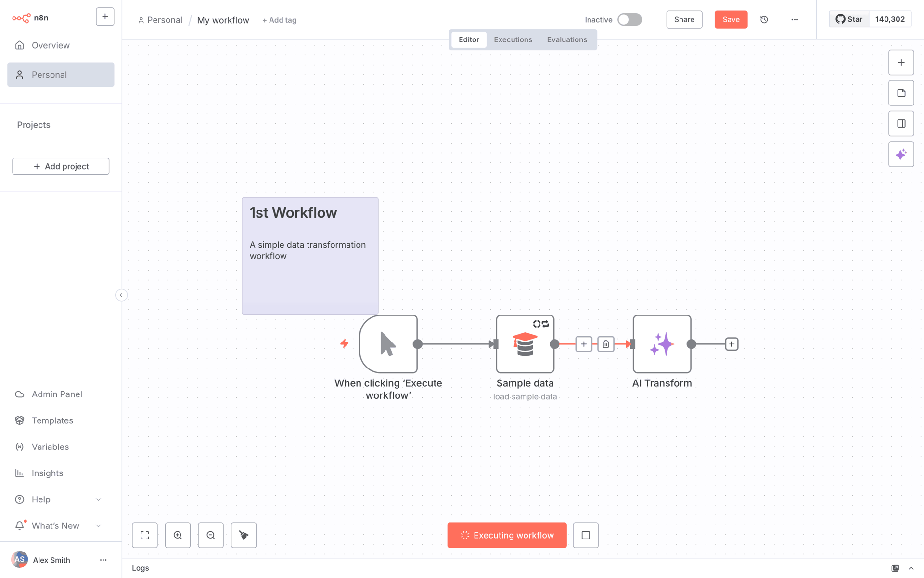Click the My workflow title
The width and height of the screenshot is (924, 578).
(x=223, y=20)
